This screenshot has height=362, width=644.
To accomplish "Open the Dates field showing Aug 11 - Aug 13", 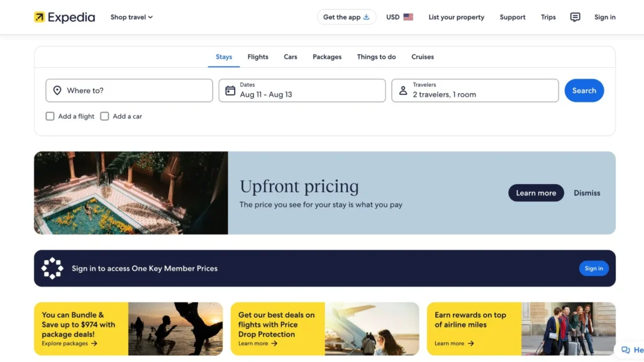I will tap(302, 90).
